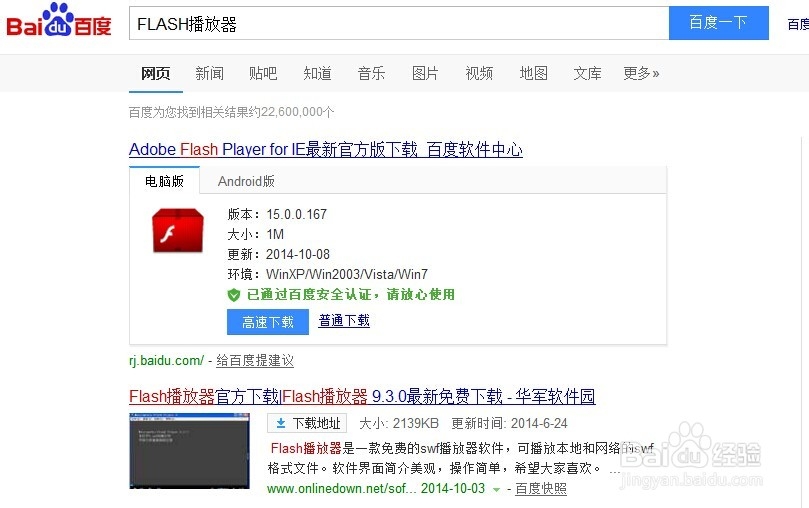Open the 文库 tab
The height and width of the screenshot is (508, 809).
587,73
